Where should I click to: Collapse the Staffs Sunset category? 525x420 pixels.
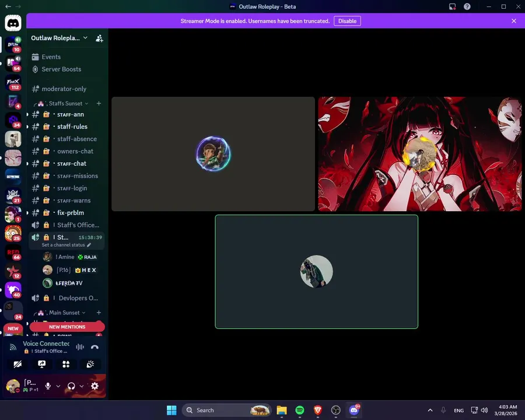[x=65, y=103]
